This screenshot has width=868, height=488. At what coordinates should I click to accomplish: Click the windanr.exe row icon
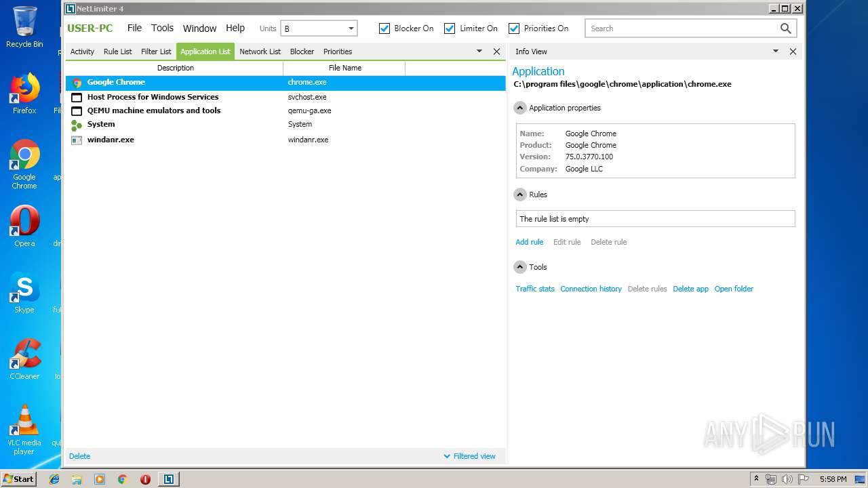tap(77, 140)
